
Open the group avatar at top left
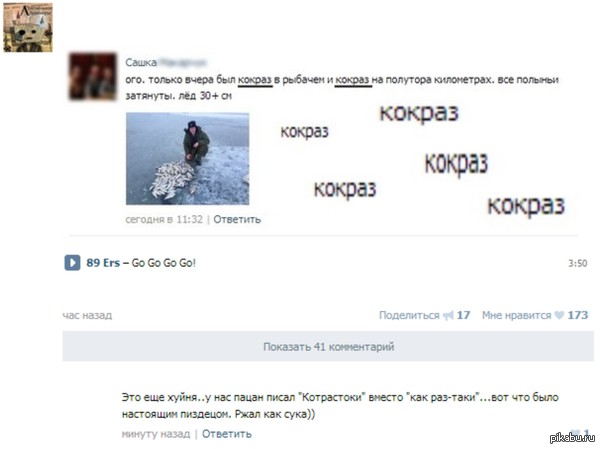point(28,27)
